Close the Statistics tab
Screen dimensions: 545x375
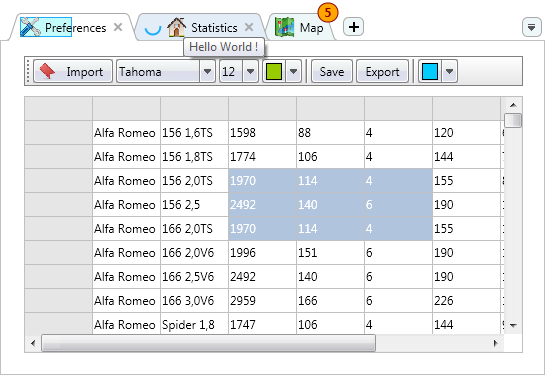(249, 27)
